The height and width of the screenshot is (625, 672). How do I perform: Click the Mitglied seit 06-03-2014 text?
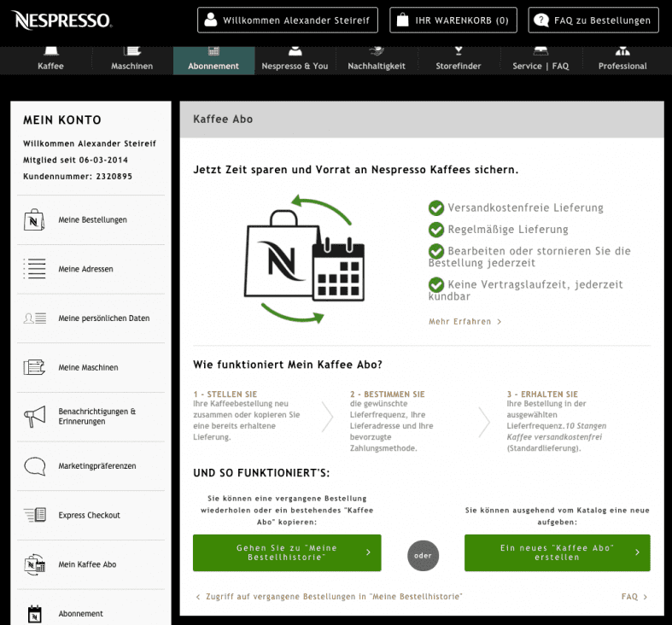[75, 160]
